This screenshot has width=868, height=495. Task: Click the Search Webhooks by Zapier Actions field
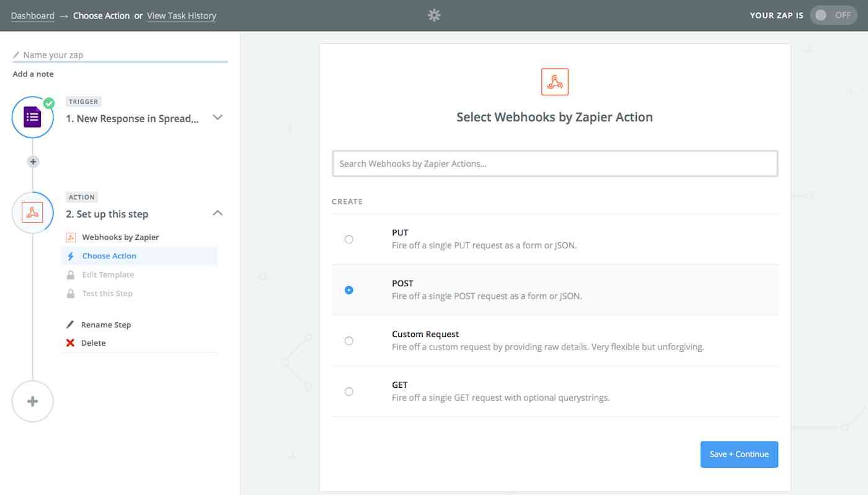click(554, 163)
